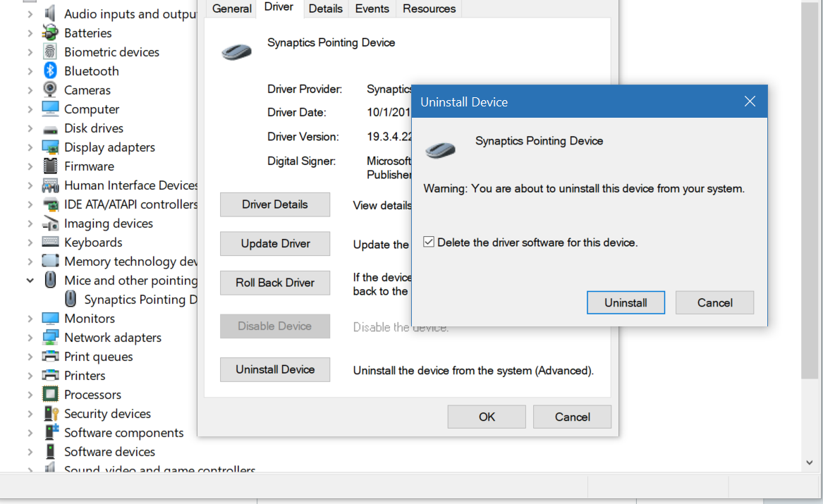Select the Print queues tree label
Image resolution: width=823 pixels, height=504 pixels.
click(x=99, y=357)
